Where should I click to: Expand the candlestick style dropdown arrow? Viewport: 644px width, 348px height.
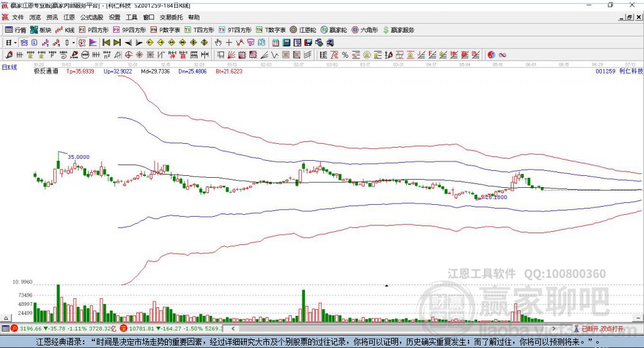[74, 43]
